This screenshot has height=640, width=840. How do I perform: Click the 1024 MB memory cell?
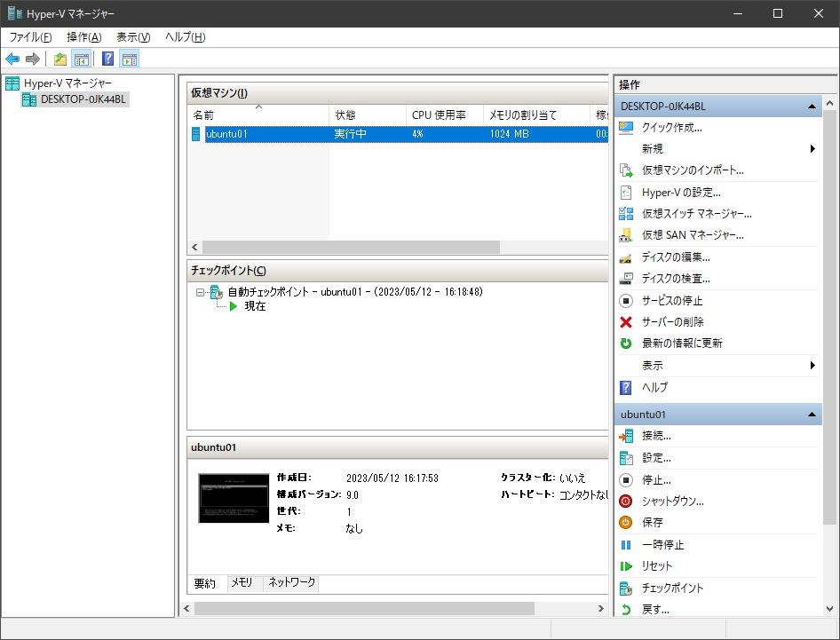(x=509, y=134)
